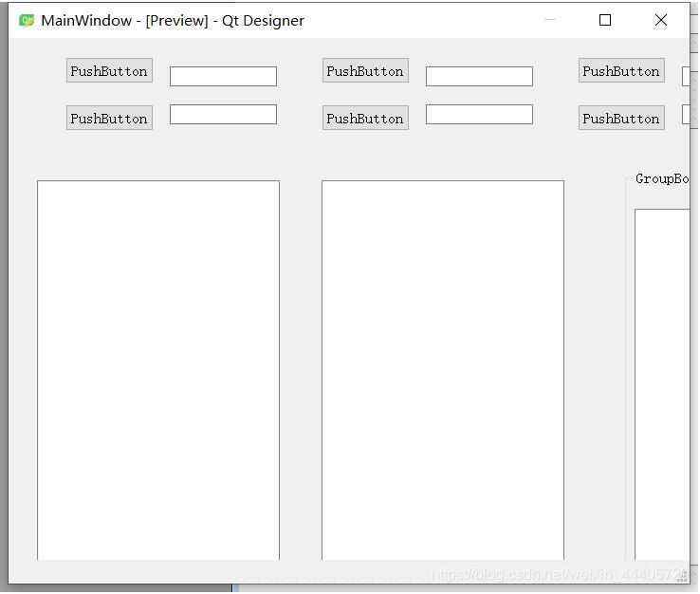Click the lower PushButton in the middle column
The width and height of the screenshot is (700, 594).
(365, 118)
